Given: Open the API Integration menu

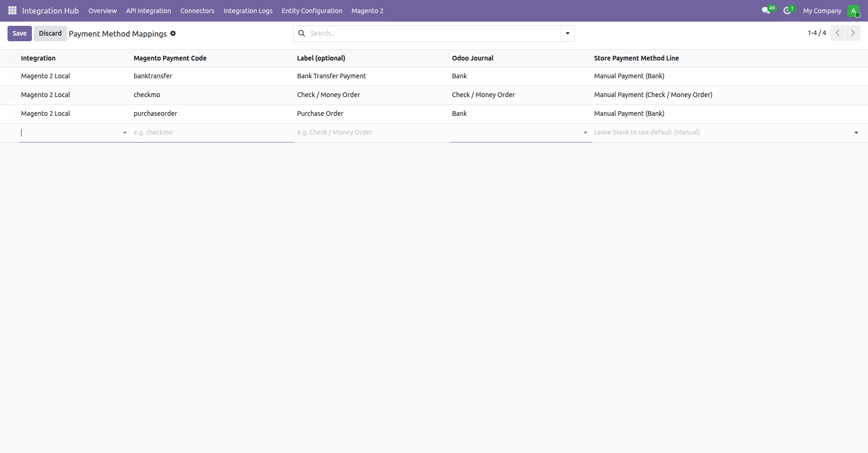Looking at the screenshot, I should [148, 11].
